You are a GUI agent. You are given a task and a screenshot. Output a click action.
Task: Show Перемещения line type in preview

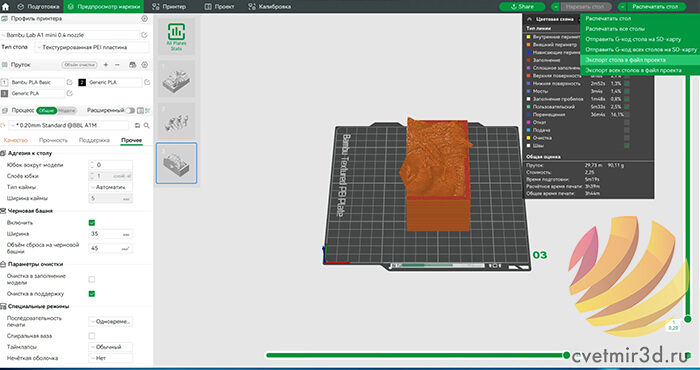(x=627, y=115)
